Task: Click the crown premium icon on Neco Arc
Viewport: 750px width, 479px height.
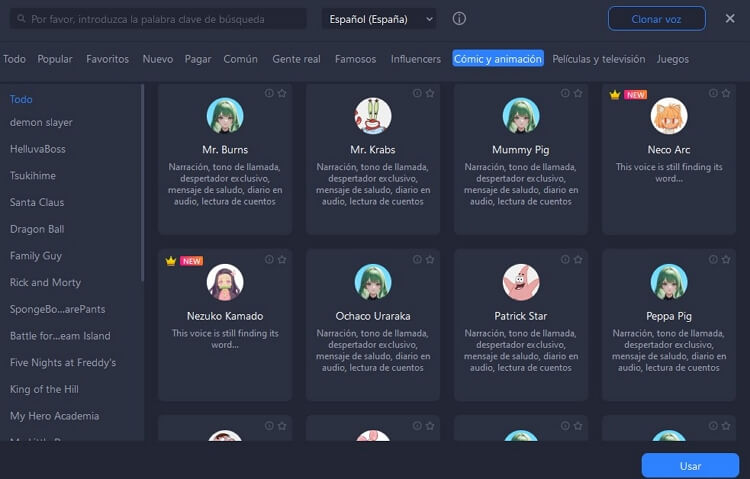Action: point(615,95)
